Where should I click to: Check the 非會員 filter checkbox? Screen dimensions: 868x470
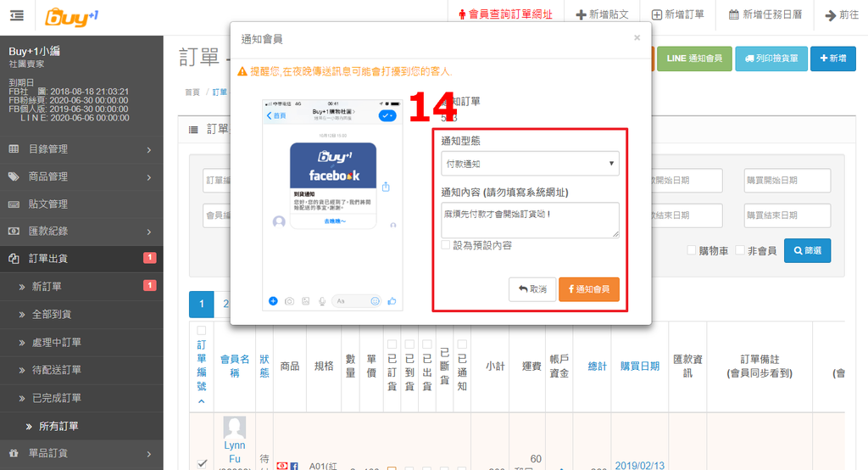click(x=740, y=250)
